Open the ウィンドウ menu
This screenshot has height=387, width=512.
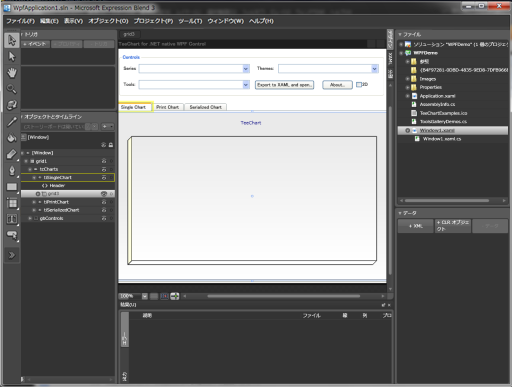225,21
